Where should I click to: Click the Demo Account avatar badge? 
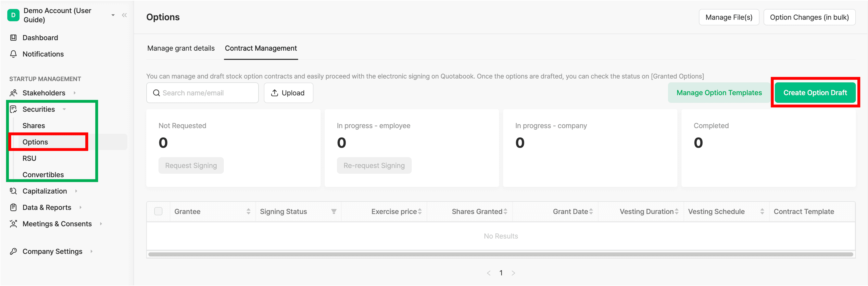[x=13, y=15]
